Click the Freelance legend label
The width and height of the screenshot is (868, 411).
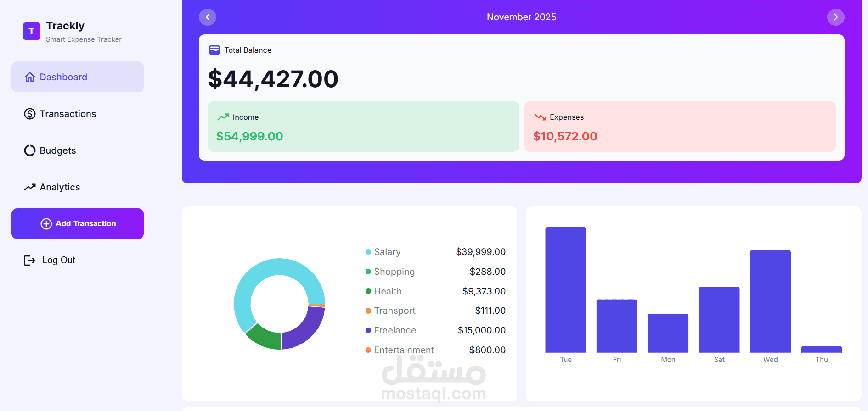point(395,330)
